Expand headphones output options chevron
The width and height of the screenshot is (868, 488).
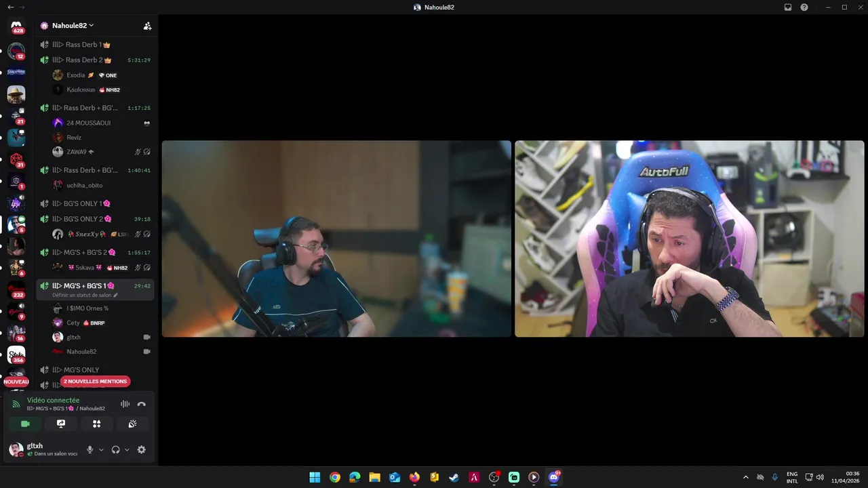coord(127,449)
